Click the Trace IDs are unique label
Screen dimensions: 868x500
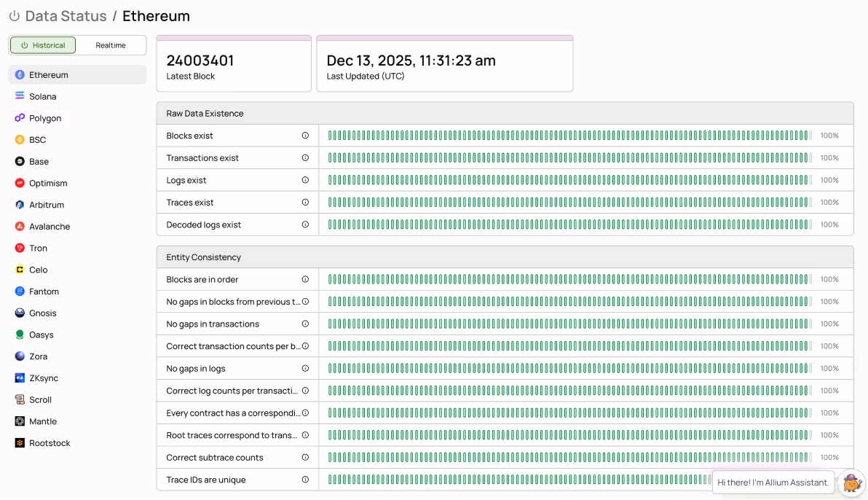(206, 480)
